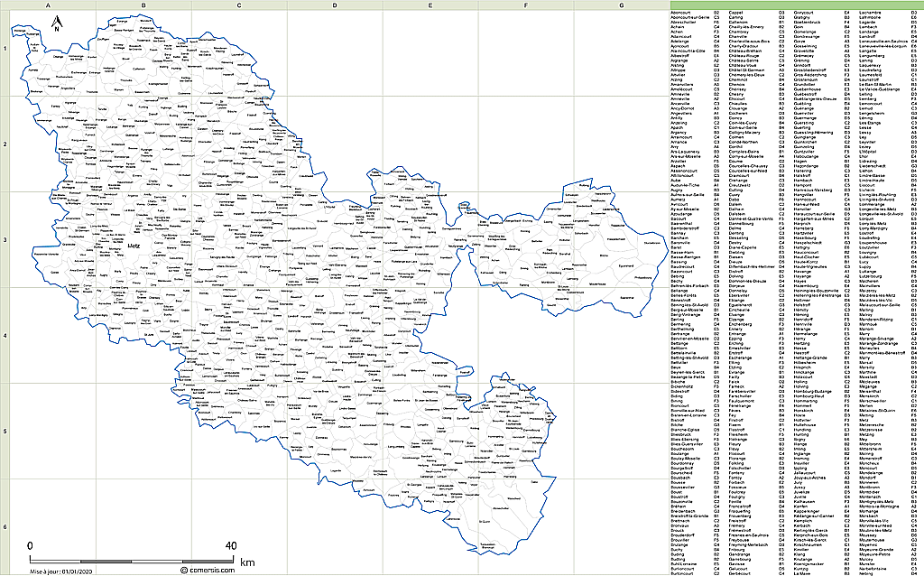Viewport: 924px width, 576px height.
Task: Click 'Guénange' in the commune index
Action: click(x=804, y=108)
